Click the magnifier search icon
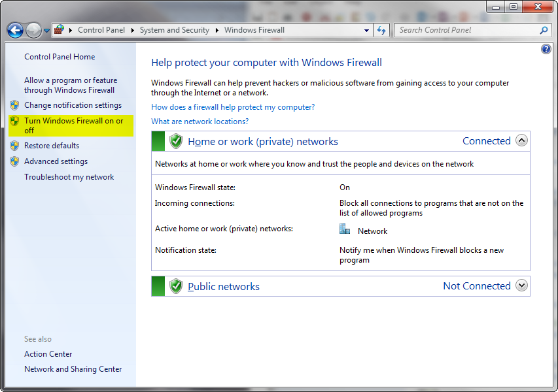The width and height of the screenshot is (558, 392). click(x=544, y=30)
